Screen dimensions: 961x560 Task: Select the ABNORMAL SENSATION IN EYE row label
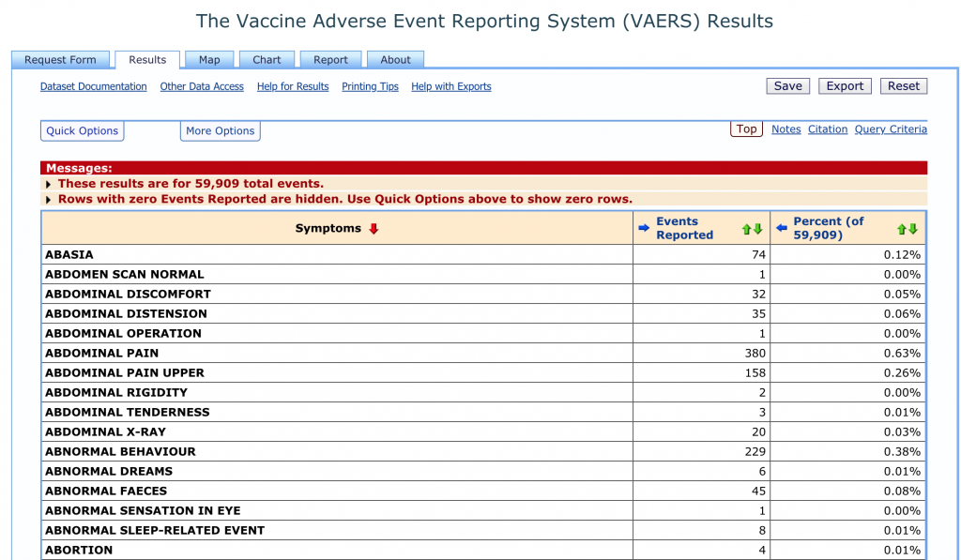click(143, 510)
